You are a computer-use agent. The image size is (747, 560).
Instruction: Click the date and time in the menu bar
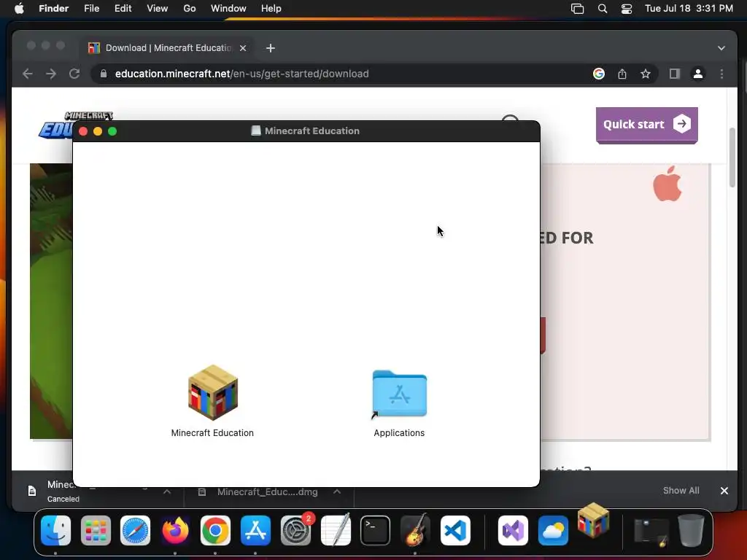pos(689,9)
